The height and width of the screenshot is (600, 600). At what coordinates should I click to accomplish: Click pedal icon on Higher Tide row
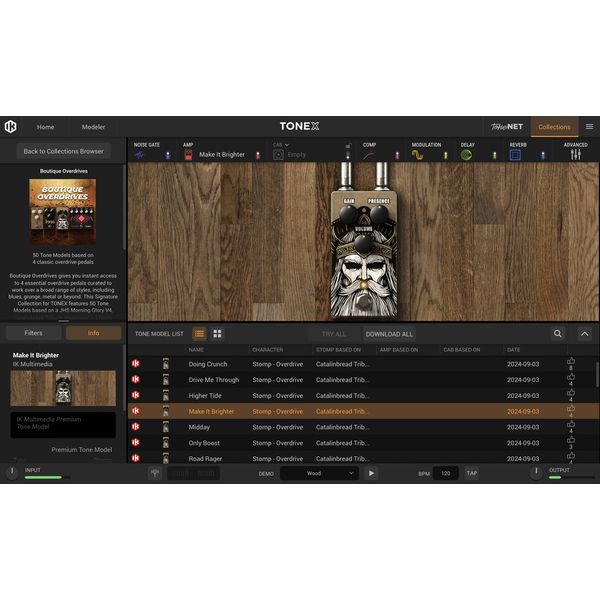click(166, 395)
